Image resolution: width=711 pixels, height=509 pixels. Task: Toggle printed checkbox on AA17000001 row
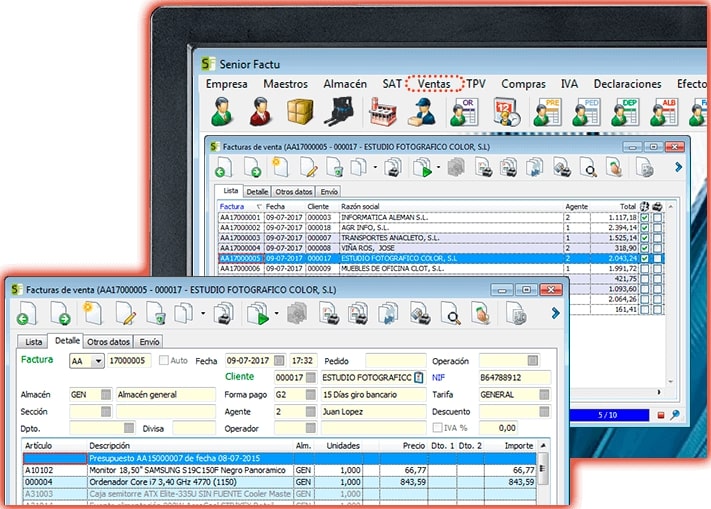tap(657, 218)
